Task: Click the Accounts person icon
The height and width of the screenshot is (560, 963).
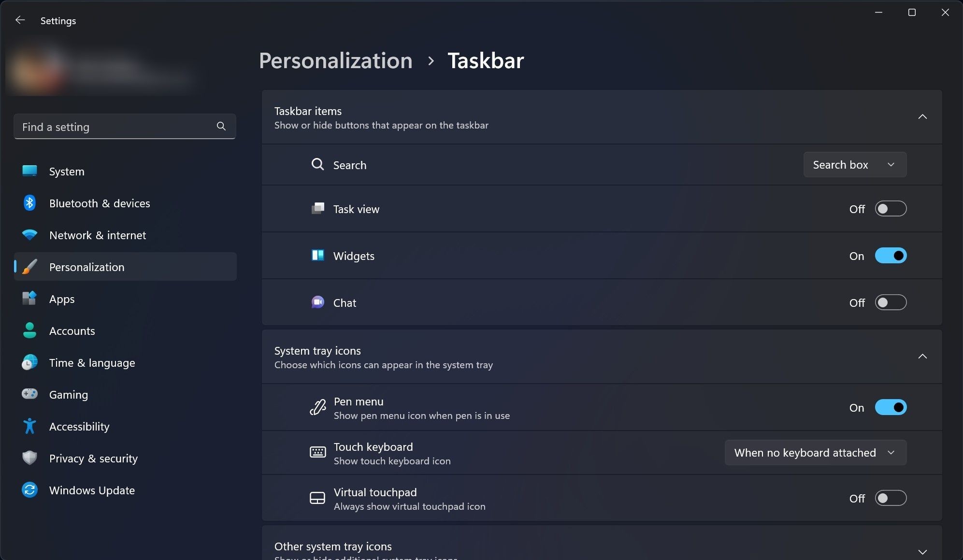Action: (x=29, y=330)
